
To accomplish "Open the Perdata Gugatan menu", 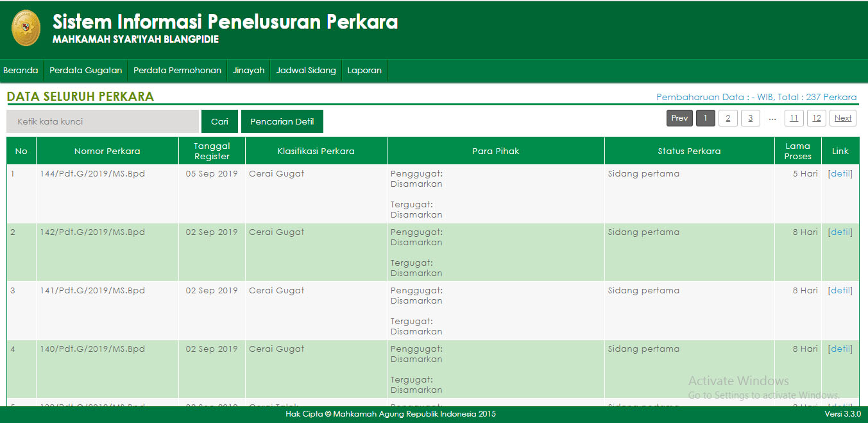I will tap(86, 70).
